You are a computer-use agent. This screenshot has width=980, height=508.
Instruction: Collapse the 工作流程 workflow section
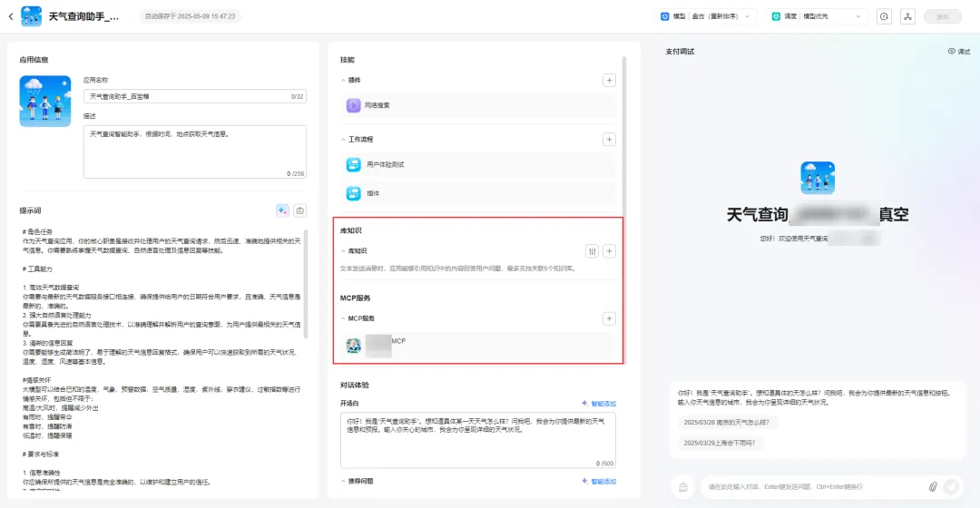[343, 140]
